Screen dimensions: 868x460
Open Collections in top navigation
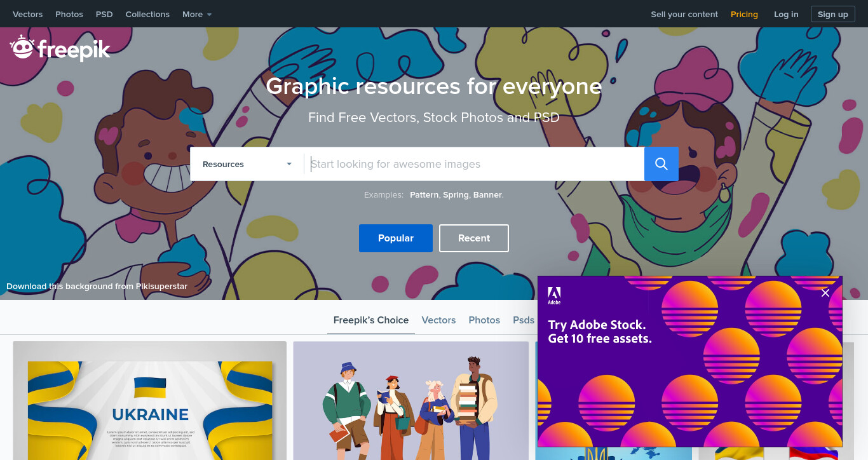click(147, 14)
